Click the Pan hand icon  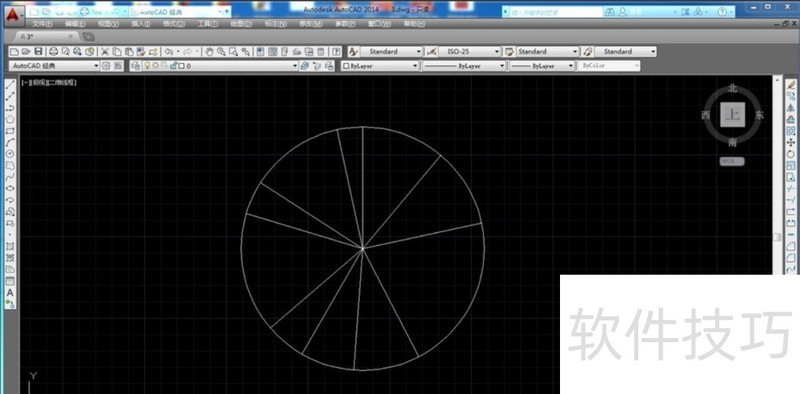tap(209, 52)
